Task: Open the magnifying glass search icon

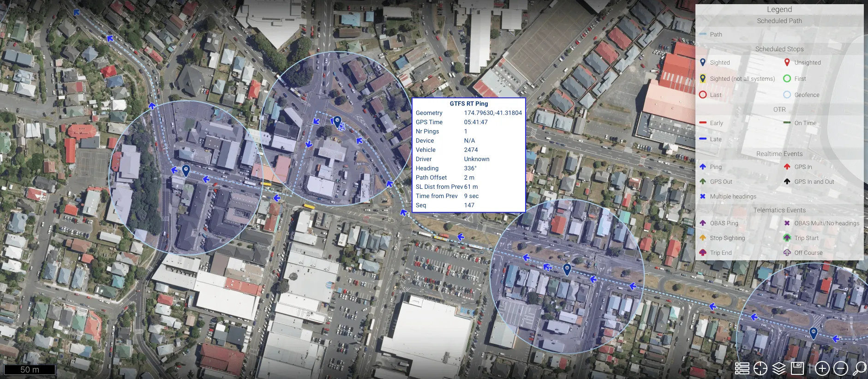Action: 859,368
